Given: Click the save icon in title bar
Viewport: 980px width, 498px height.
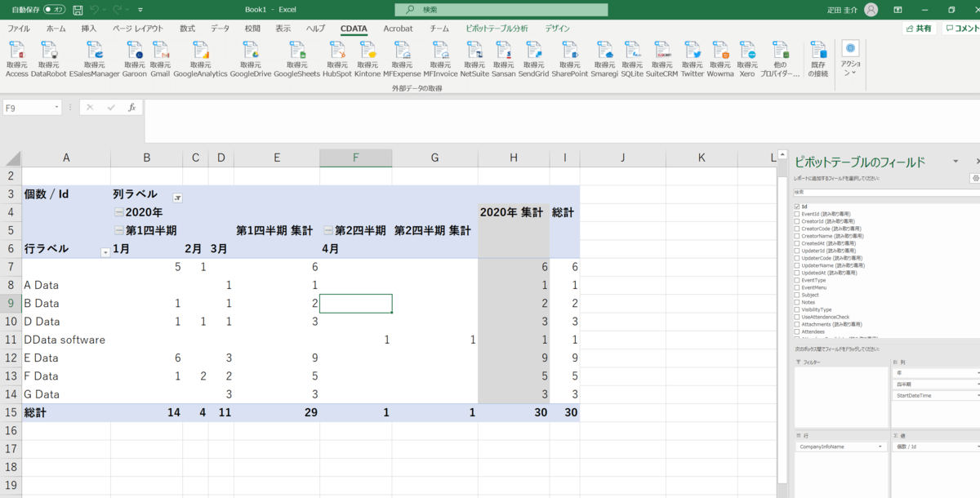Looking at the screenshot, I should coord(78,10).
